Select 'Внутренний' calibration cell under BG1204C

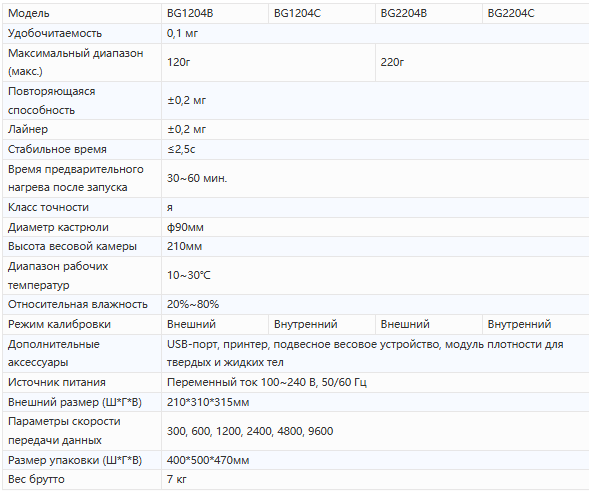point(305,324)
